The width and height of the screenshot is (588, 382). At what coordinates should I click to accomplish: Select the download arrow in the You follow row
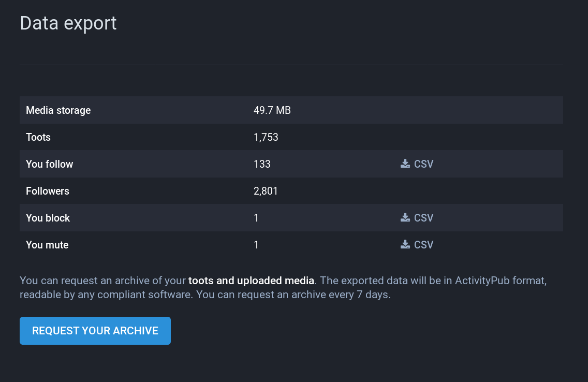click(x=405, y=164)
